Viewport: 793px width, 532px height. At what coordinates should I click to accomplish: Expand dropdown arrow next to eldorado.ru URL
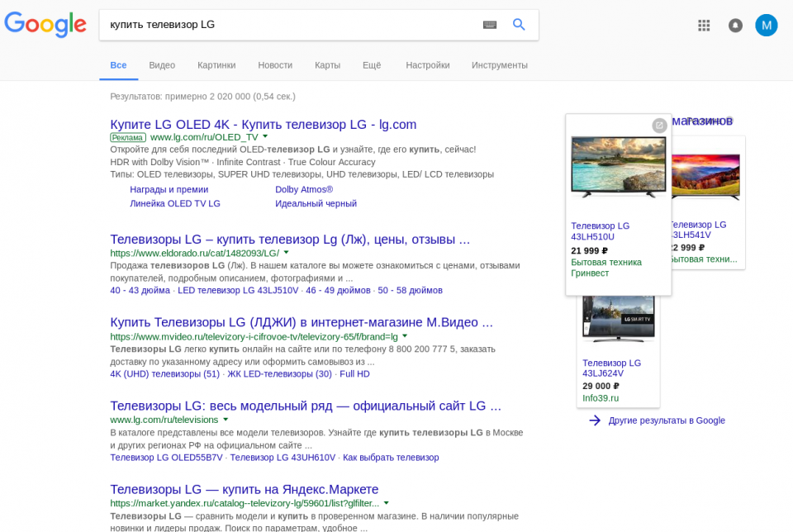click(287, 252)
